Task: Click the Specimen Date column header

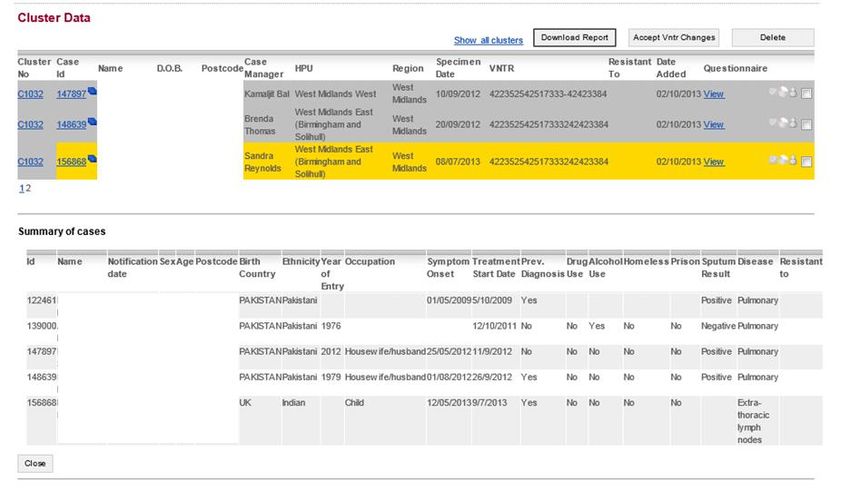Action: pyautogui.click(x=458, y=68)
